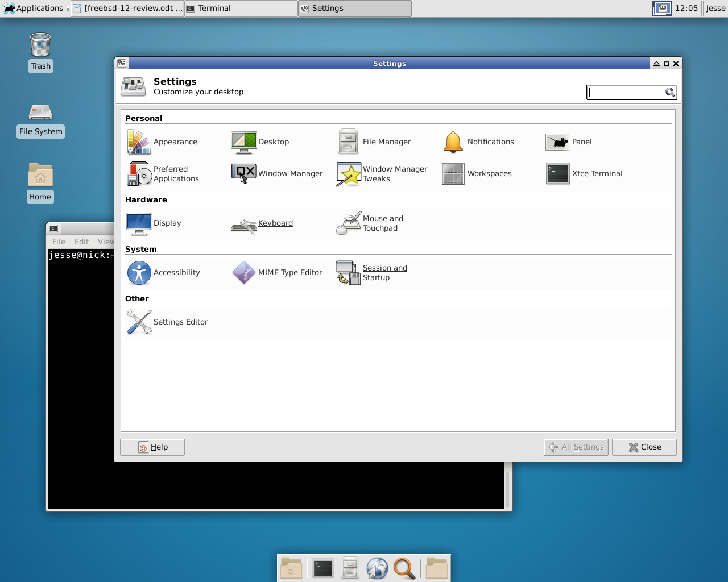Open the Settings window menu icon in titlebar
Image resolution: width=728 pixels, height=582 pixels.
click(122, 63)
